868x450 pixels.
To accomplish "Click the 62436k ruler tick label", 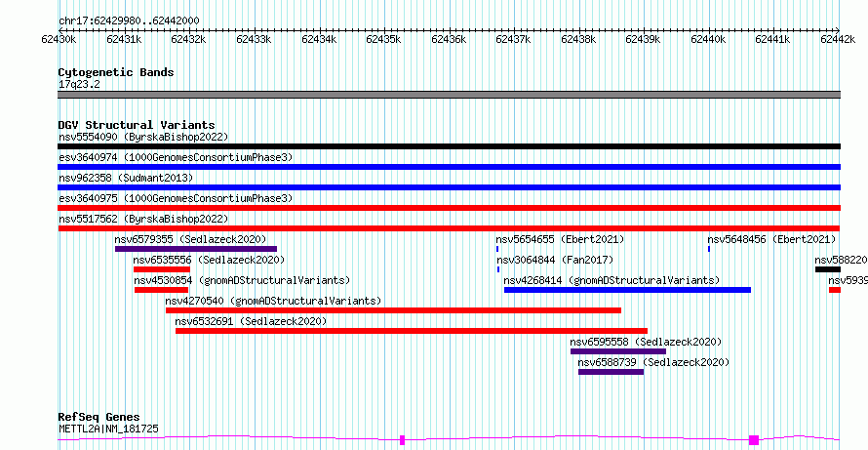I will pyautogui.click(x=449, y=39).
